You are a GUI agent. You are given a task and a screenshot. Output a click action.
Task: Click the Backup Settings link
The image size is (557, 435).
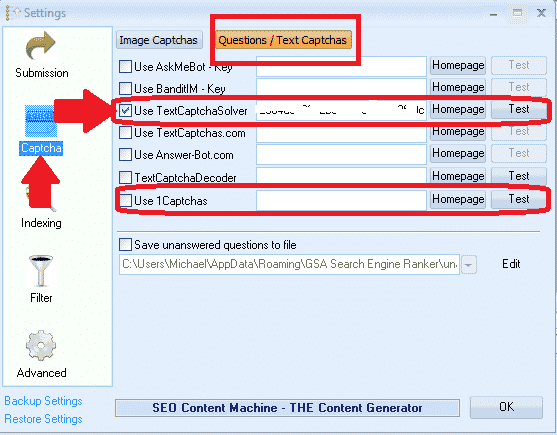(43, 401)
